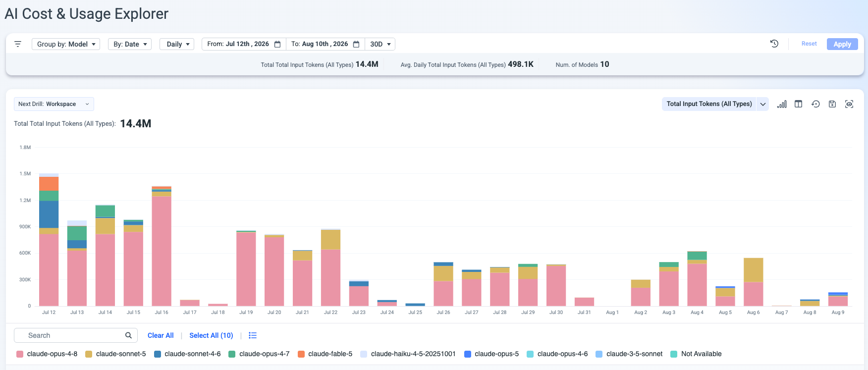
Task: Save the chart view with disk icon
Action: [x=832, y=104]
